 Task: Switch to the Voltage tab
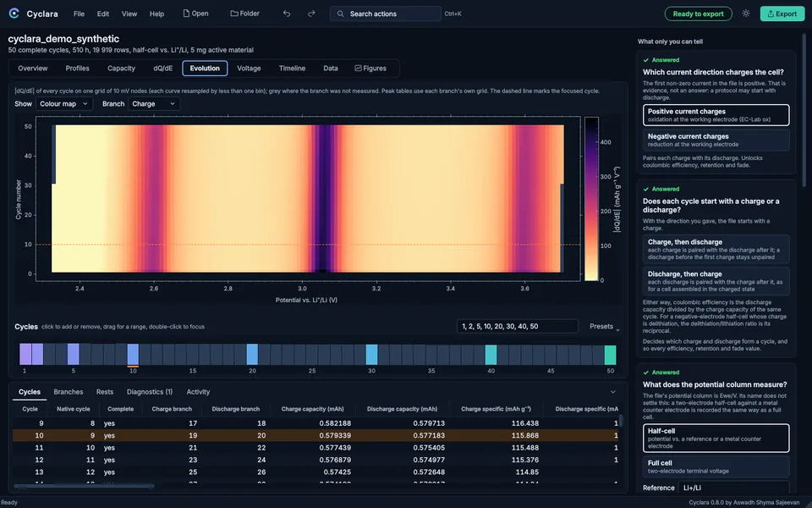tap(249, 69)
